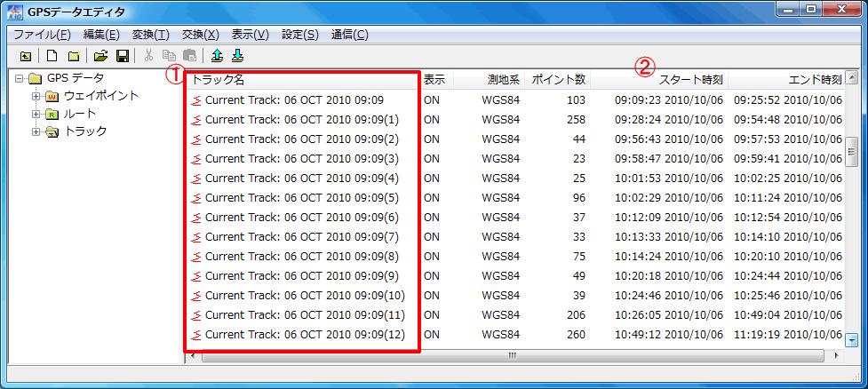
Task: Click the upload to GPS arrow icon
Action: pyautogui.click(x=217, y=57)
